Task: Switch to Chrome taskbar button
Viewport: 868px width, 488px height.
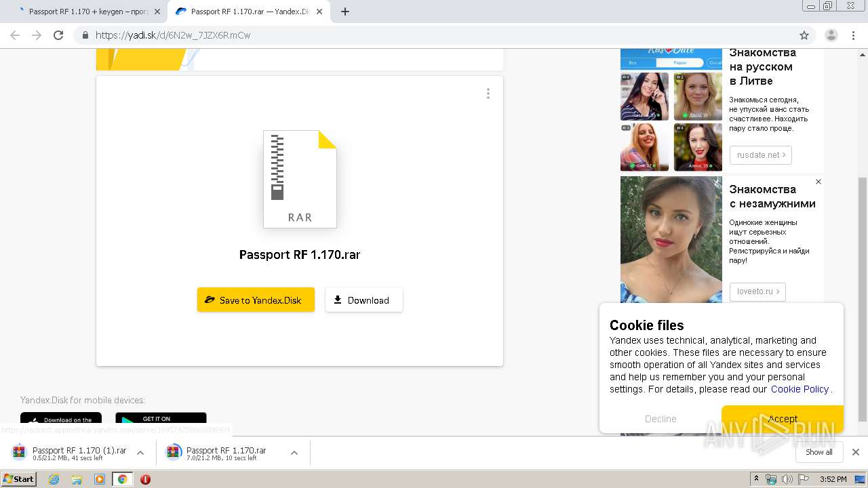Action: (x=123, y=479)
